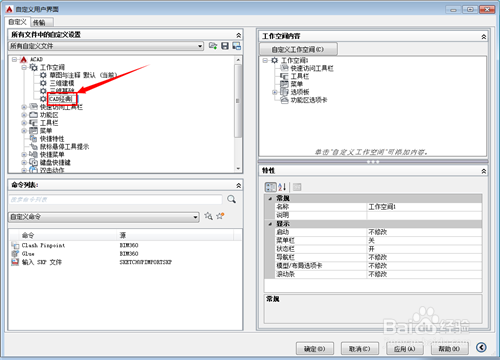Click the 状态栏 property value 开

coord(424,249)
